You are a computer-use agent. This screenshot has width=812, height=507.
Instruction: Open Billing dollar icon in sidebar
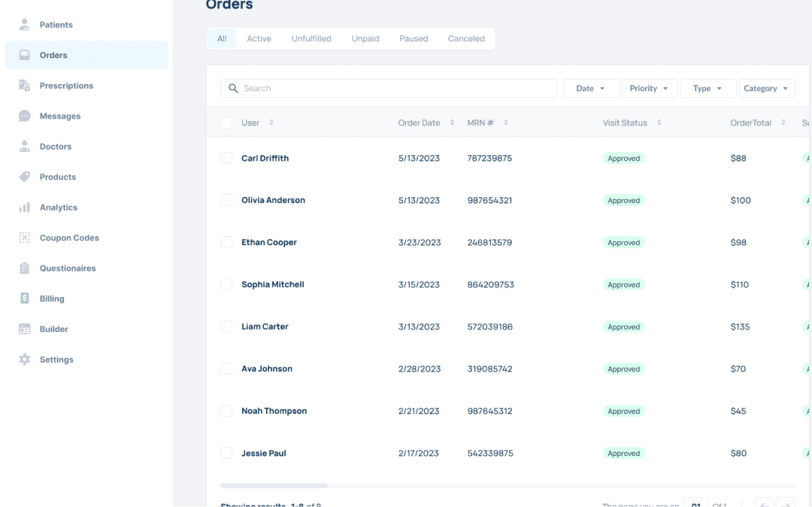pyautogui.click(x=25, y=299)
